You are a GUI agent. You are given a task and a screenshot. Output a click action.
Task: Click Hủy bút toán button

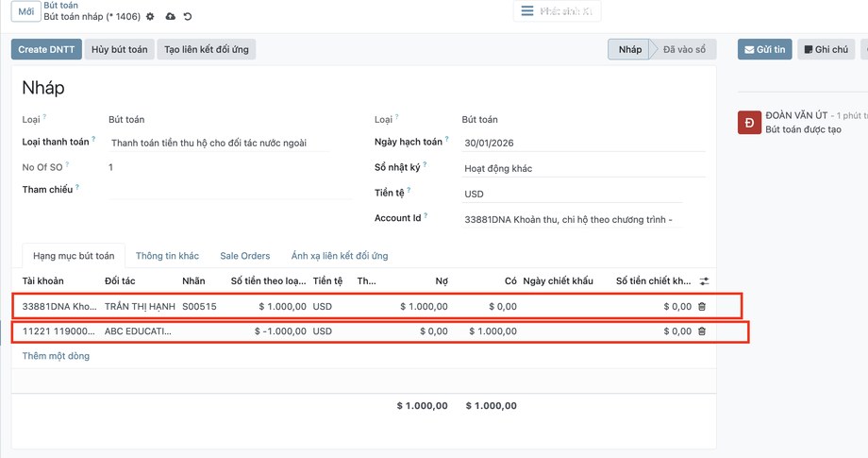tap(120, 49)
